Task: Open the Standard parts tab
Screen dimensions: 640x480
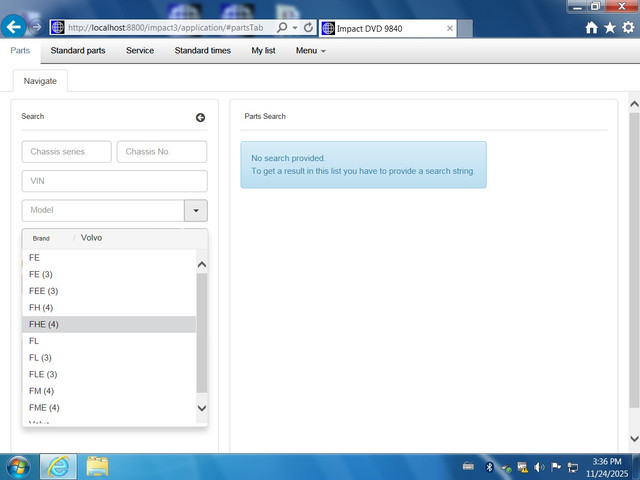Action: pos(78,51)
